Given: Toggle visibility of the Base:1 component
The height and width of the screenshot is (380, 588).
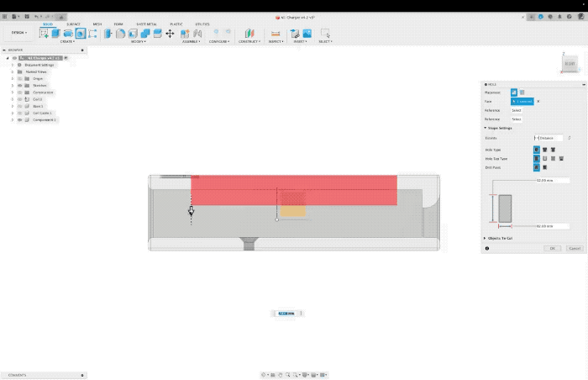Looking at the screenshot, I should coord(19,106).
